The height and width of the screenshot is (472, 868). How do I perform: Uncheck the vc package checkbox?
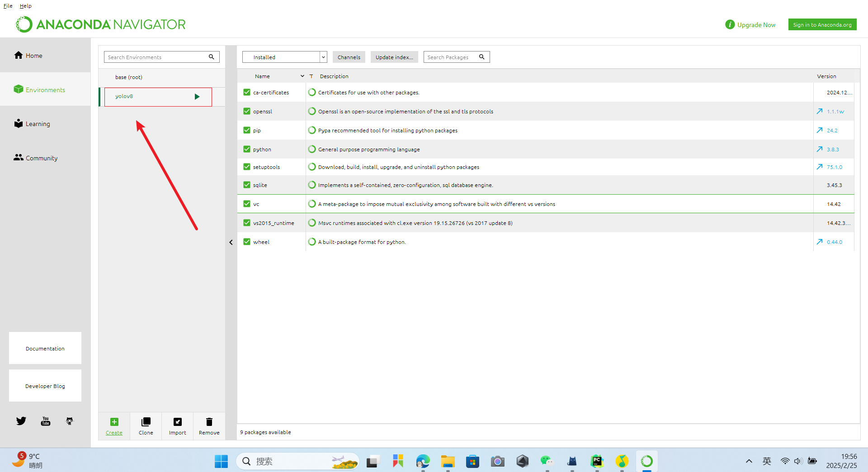click(x=247, y=204)
